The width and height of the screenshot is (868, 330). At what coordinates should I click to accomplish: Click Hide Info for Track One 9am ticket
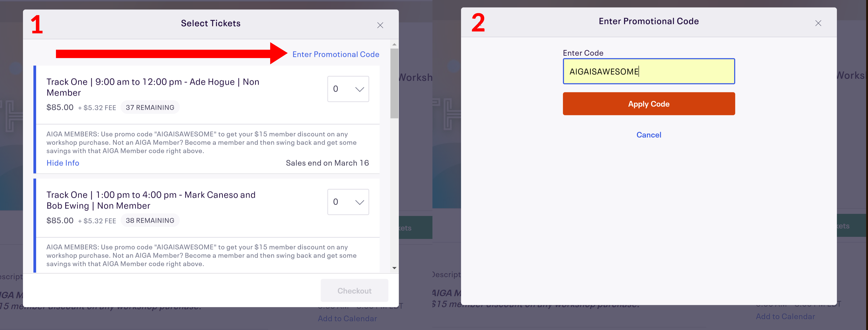(x=63, y=162)
